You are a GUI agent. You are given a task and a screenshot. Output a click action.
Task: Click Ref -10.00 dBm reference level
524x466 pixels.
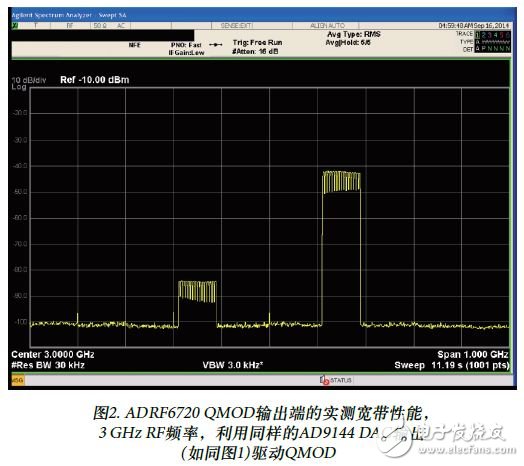95,80
